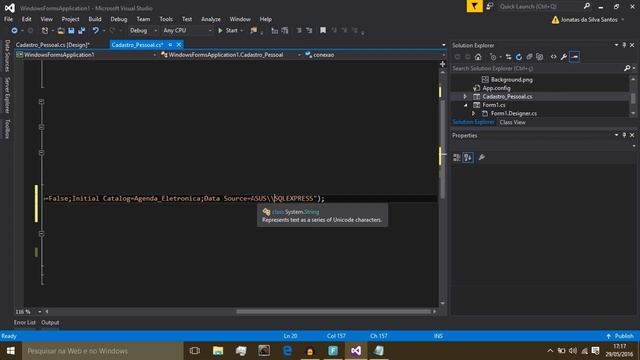This screenshot has height=360, width=640.
Task: Click the Find in Files toolbar icon
Action: tap(253, 31)
